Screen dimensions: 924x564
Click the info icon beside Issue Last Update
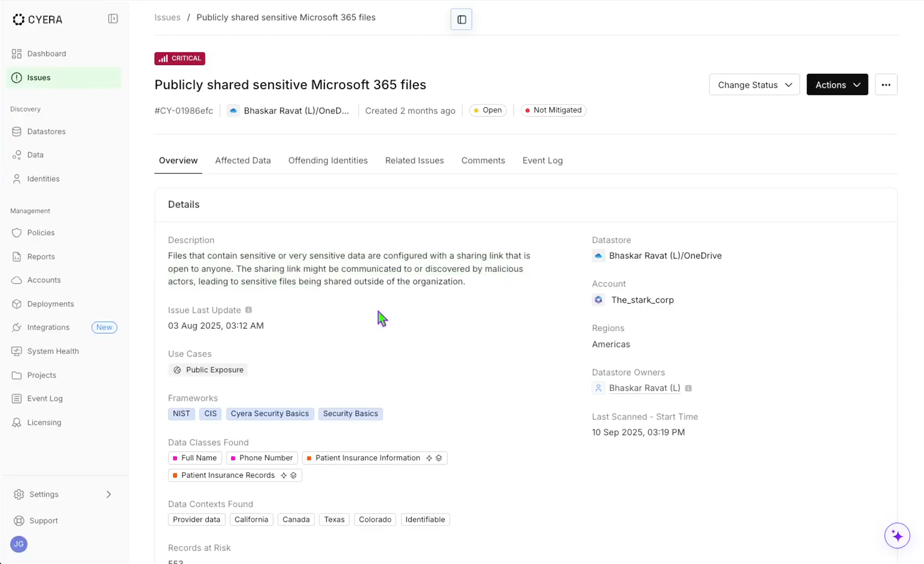[249, 310]
